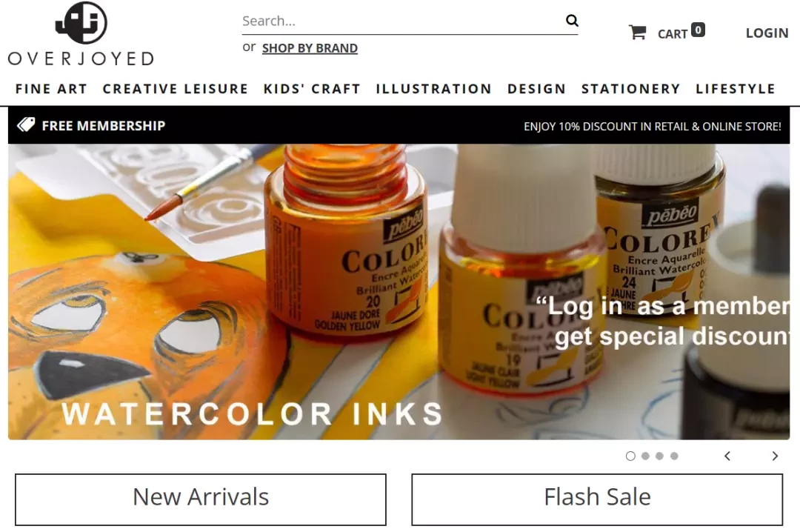Select the first carousel dot indicator

630,456
